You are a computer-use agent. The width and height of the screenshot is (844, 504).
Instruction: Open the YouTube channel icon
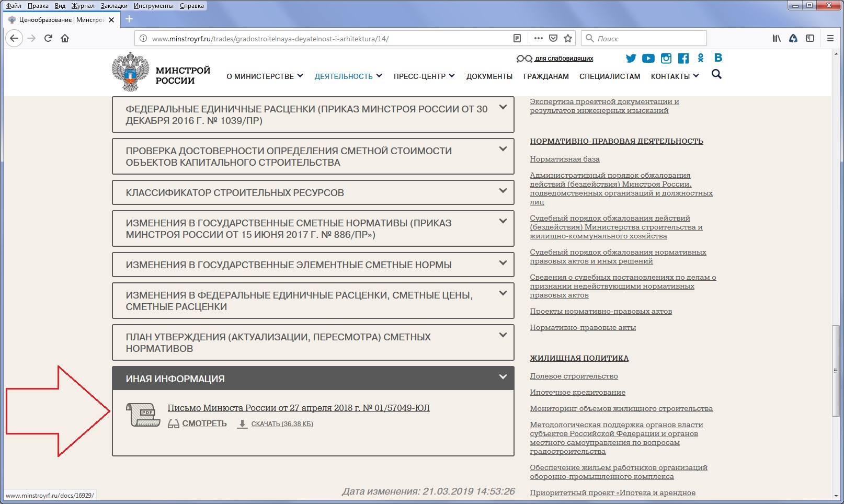pyautogui.click(x=648, y=59)
